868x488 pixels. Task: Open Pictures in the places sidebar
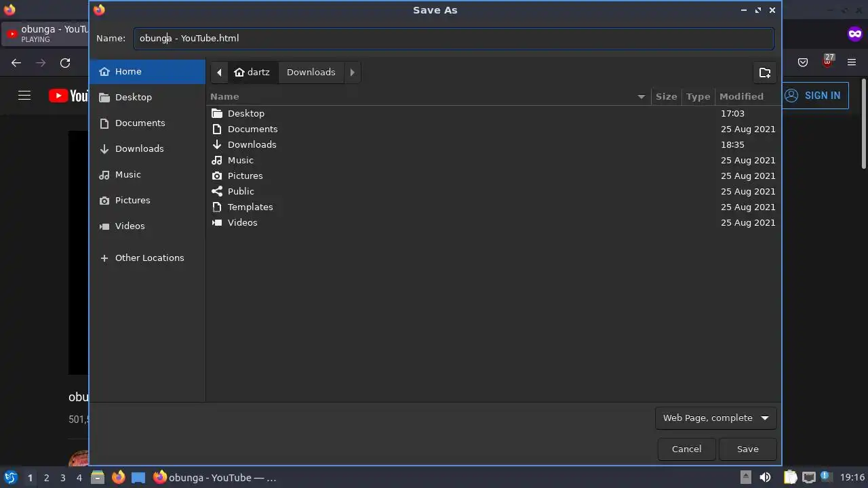147,200
